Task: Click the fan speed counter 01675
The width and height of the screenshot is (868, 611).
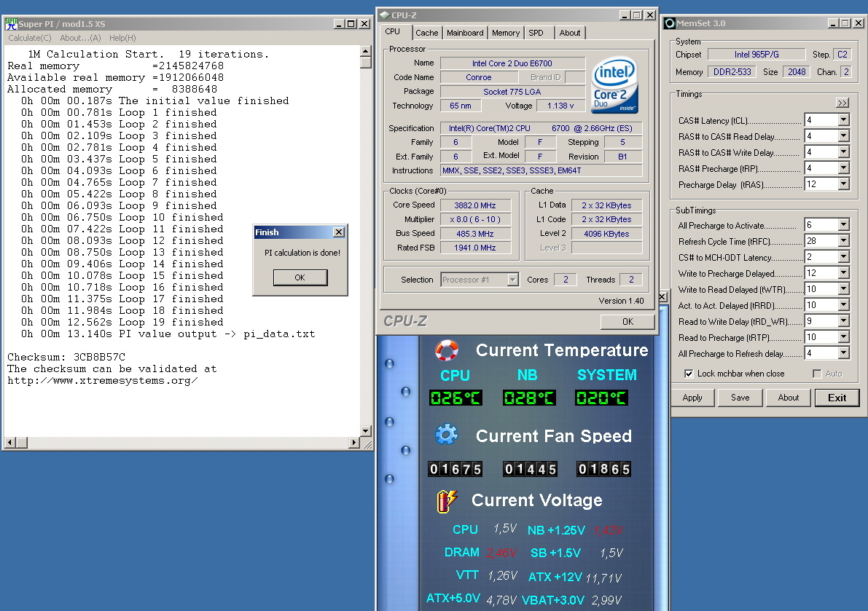Action: 455,469
